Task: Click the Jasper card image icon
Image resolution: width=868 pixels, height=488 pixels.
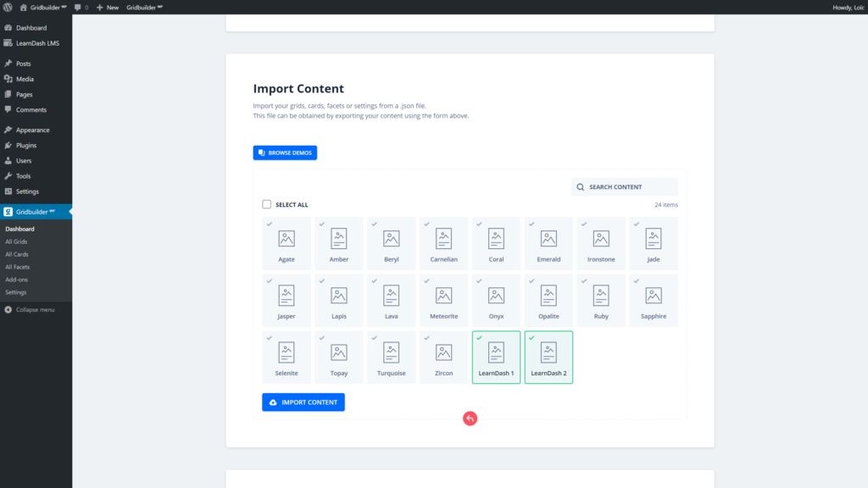Action: [287, 296]
